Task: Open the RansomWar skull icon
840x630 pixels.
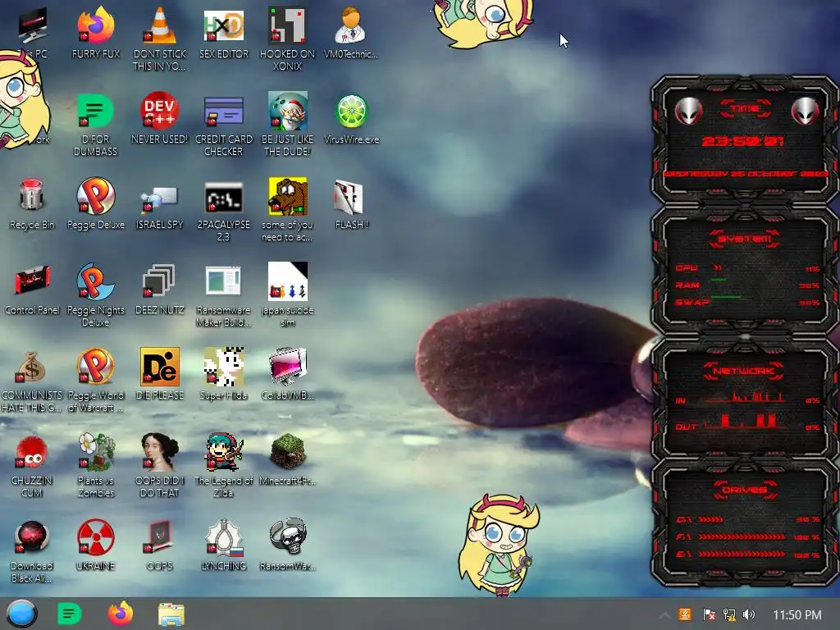Action: [x=288, y=536]
